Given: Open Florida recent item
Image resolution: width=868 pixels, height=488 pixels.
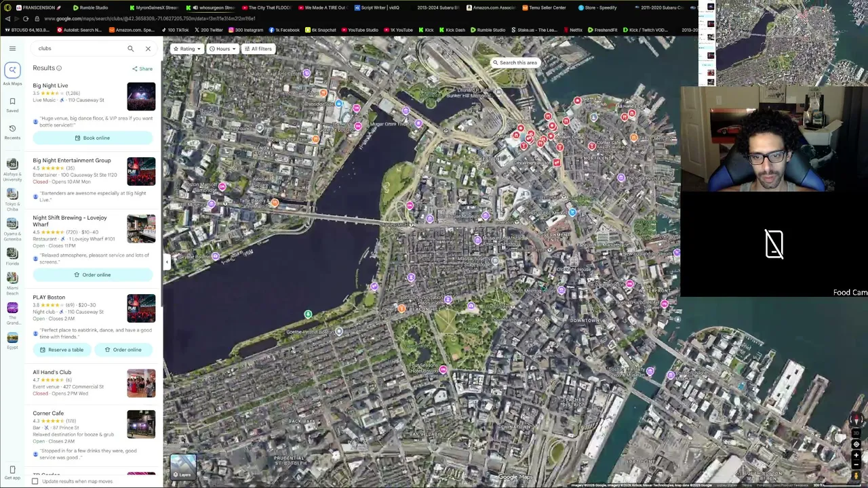Looking at the screenshot, I should click(12, 258).
